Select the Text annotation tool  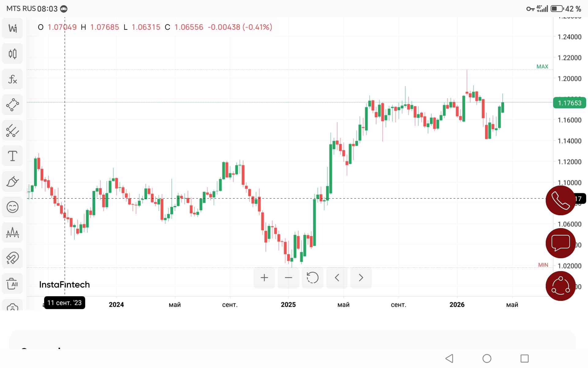[x=12, y=155]
